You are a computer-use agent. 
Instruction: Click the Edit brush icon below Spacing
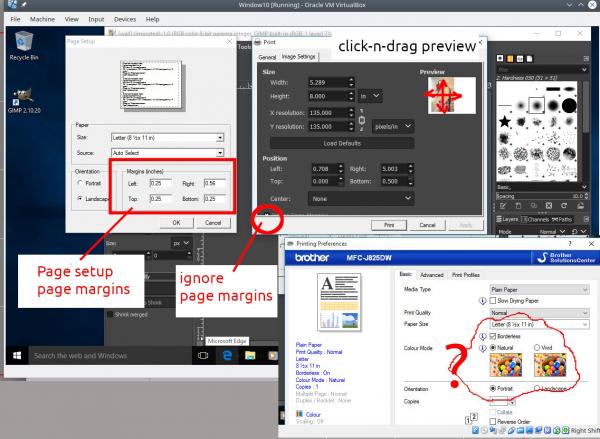pos(503,206)
